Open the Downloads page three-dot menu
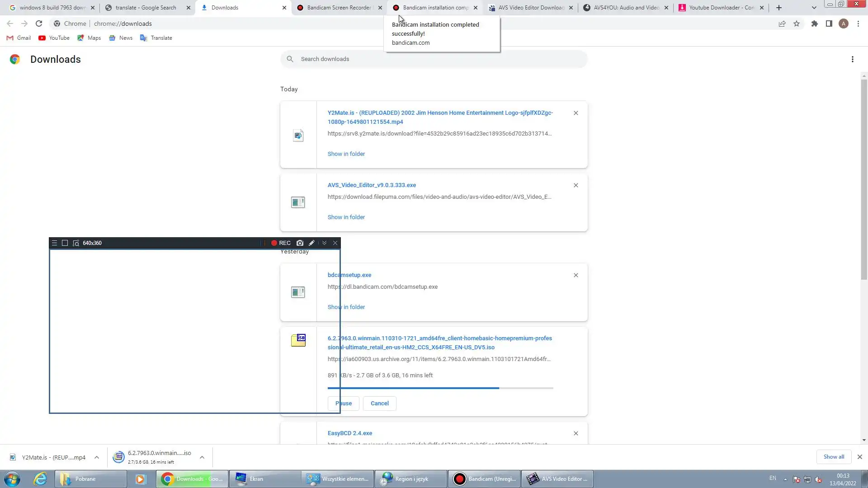Viewport: 868px width, 488px height. [x=852, y=59]
